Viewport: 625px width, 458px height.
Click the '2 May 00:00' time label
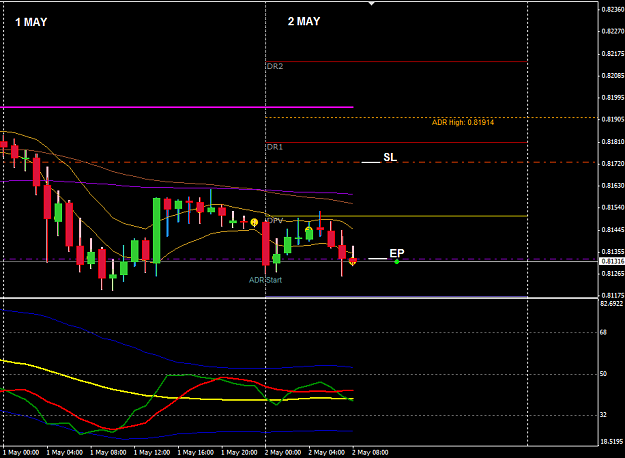(283, 452)
